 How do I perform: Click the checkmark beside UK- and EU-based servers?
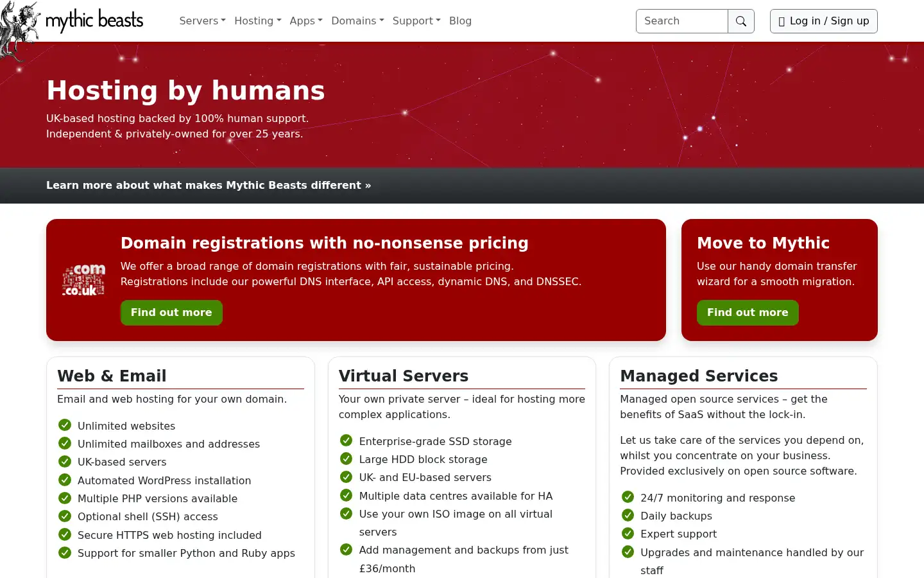(x=346, y=477)
